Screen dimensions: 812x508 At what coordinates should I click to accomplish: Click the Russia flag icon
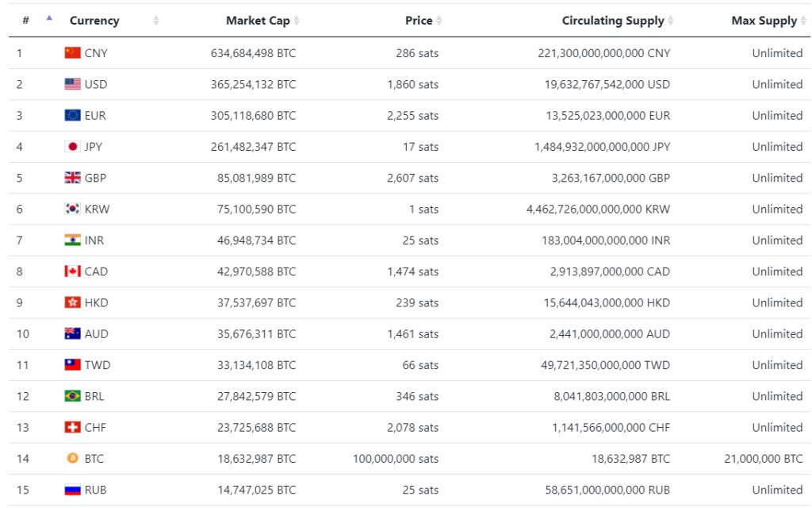[x=72, y=490]
